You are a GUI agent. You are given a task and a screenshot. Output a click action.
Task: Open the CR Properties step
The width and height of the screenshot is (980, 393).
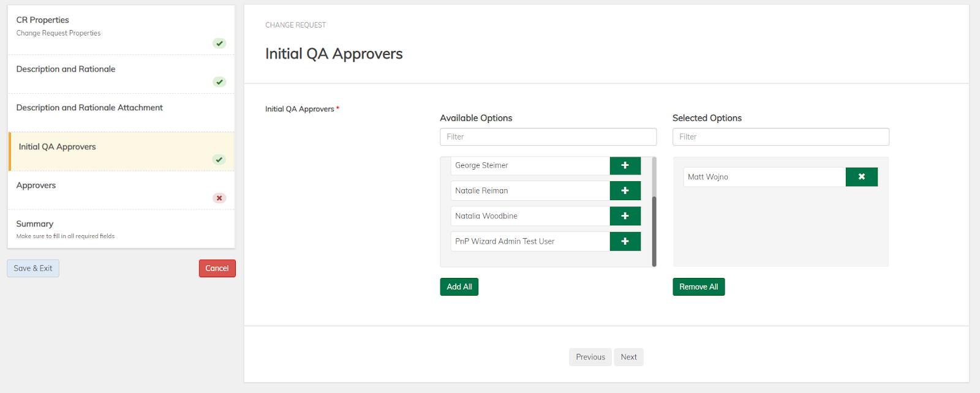43,20
